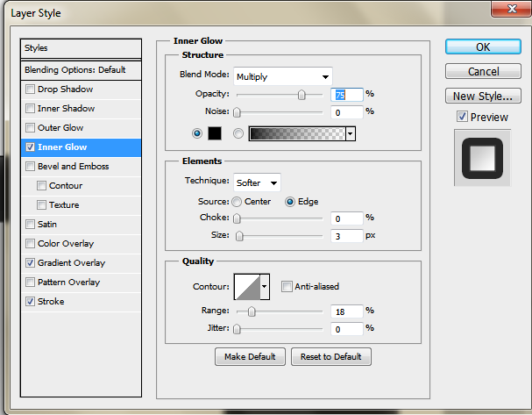Click the Range slider handle
Screen dimensions: 532x415
pos(252,311)
